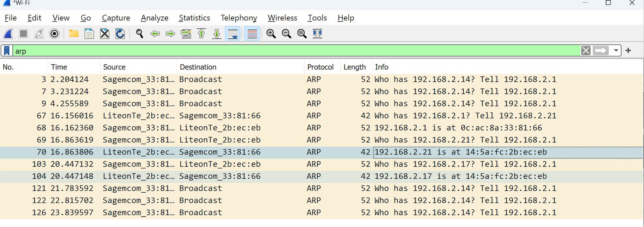Screen dimensions: 644x227
Task: Select packet 103 asking for 192.168.2.17
Action: point(322,164)
